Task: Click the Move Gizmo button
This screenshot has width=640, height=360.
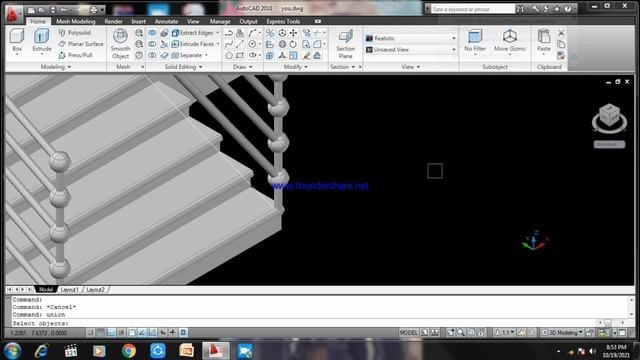Action: pyautogui.click(x=509, y=41)
